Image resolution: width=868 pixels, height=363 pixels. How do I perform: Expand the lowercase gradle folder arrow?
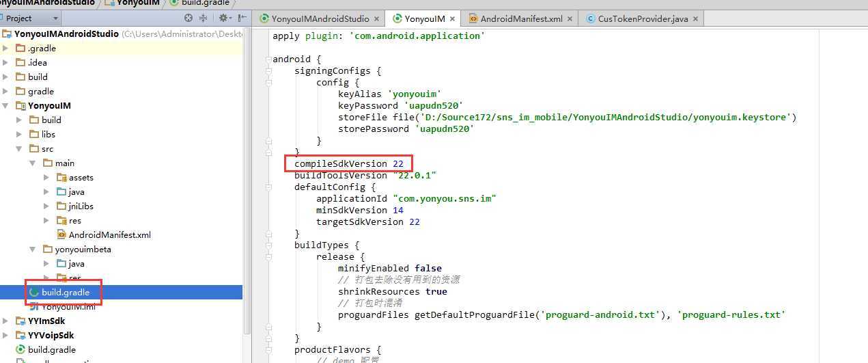(5, 92)
